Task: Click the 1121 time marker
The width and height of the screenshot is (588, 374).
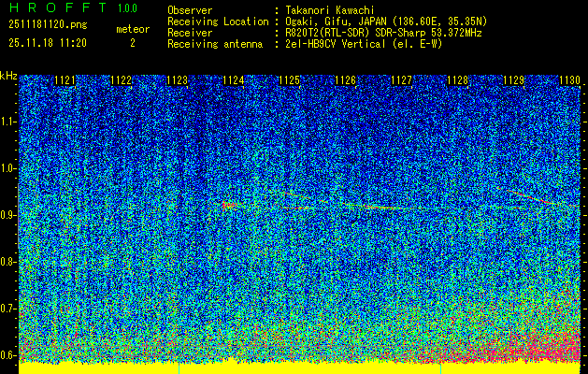Action: click(x=65, y=80)
